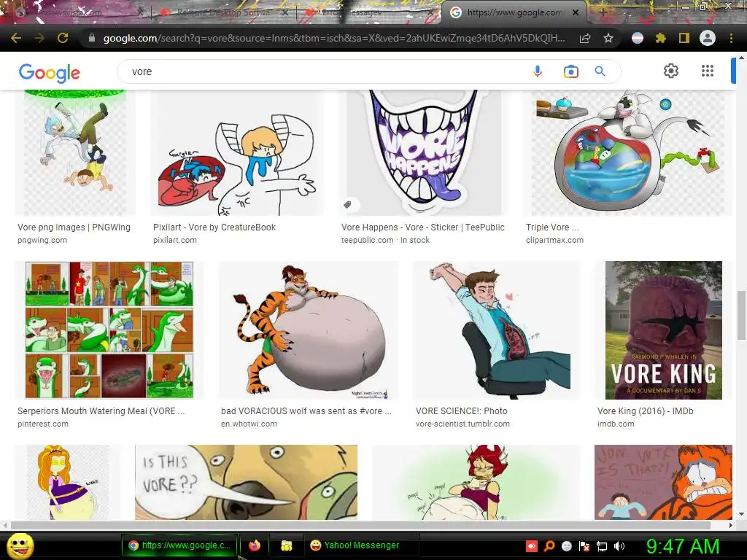Go to the Google logo homepage
The width and height of the screenshot is (747, 560).
(50, 72)
